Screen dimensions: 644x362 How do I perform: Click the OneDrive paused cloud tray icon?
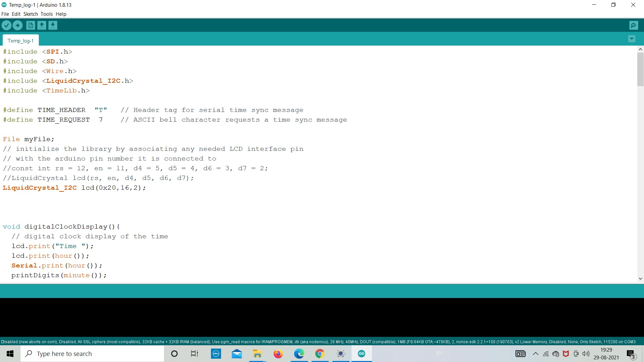556,354
